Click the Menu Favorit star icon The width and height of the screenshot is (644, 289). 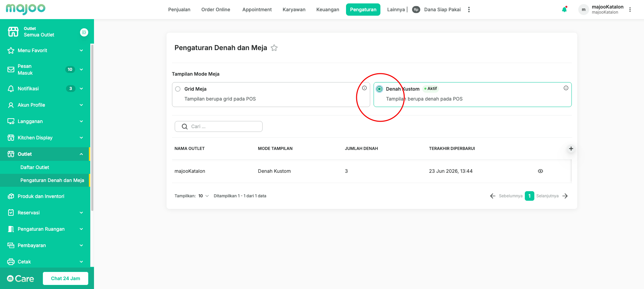coord(11,50)
